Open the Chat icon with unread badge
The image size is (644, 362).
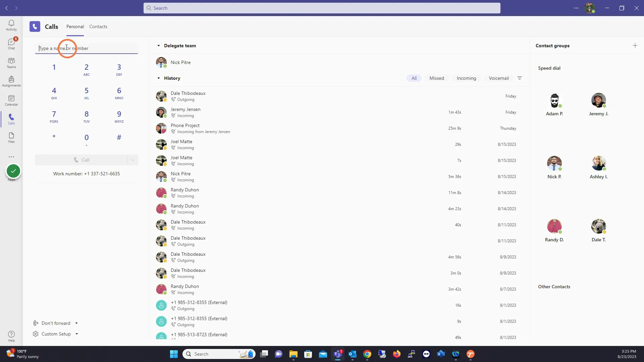pos(11,44)
